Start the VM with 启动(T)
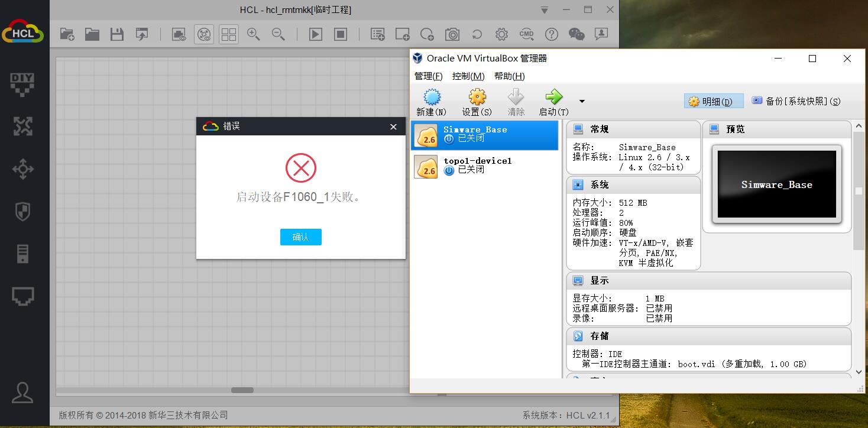The width and height of the screenshot is (868, 428). (x=553, y=102)
